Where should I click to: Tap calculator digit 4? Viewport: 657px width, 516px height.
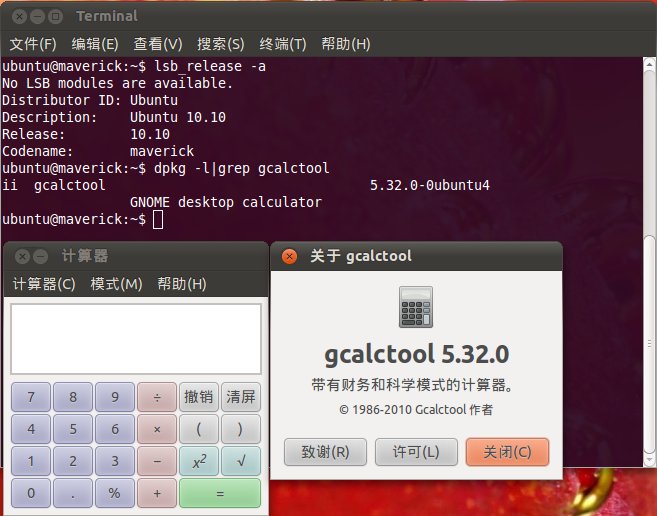click(x=31, y=429)
